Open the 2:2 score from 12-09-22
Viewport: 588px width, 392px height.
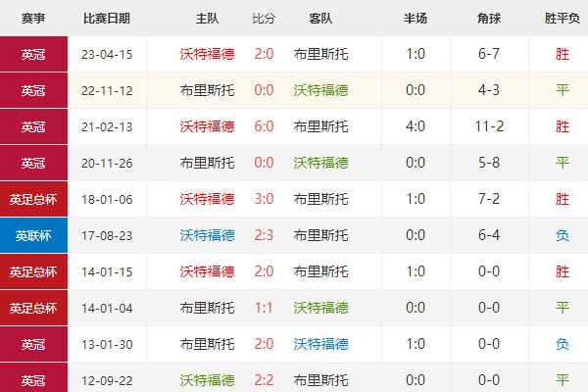264,380
